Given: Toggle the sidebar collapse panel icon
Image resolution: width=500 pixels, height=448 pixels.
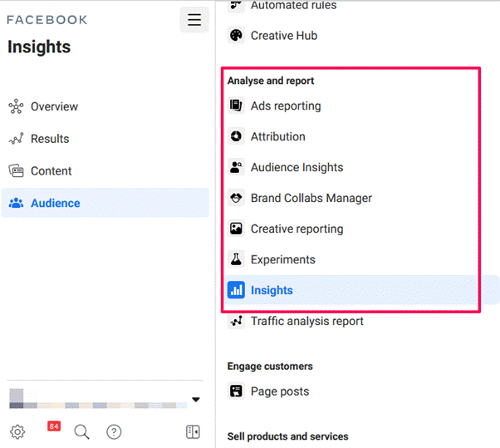Looking at the screenshot, I should click(193, 431).
